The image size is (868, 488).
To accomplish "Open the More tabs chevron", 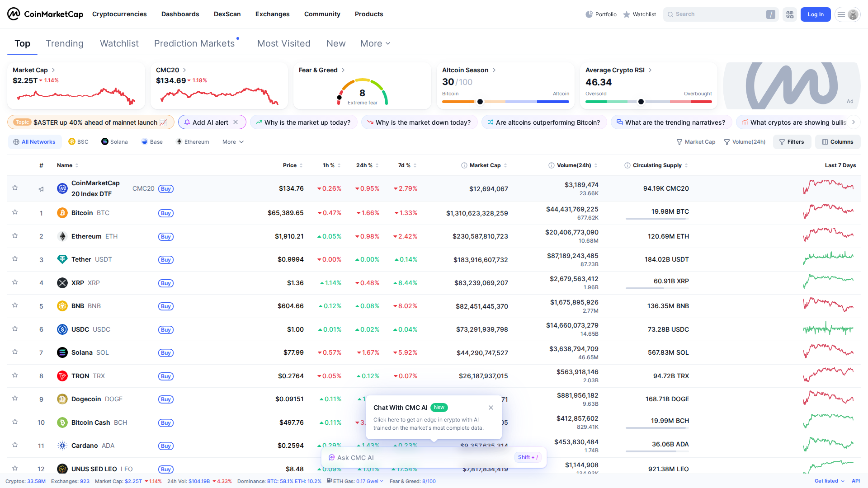I will (x=387, y=43).
